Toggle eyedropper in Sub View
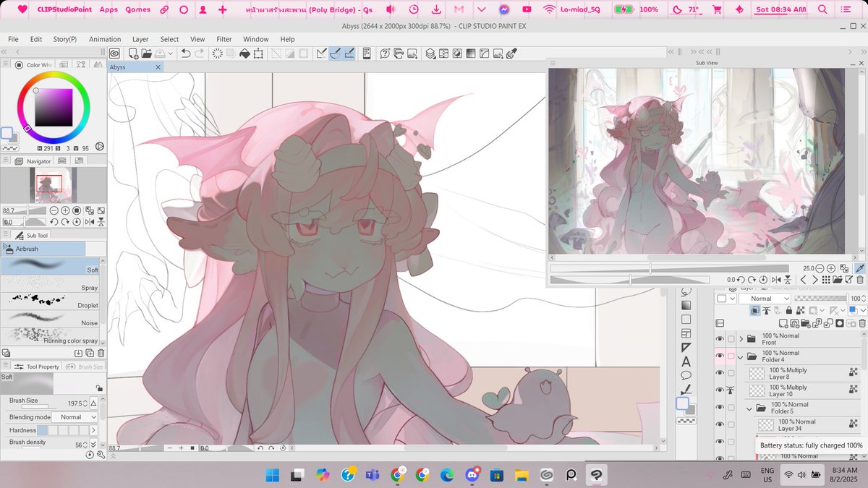Viewport: 868px width, 488px height. coord(860,268)
